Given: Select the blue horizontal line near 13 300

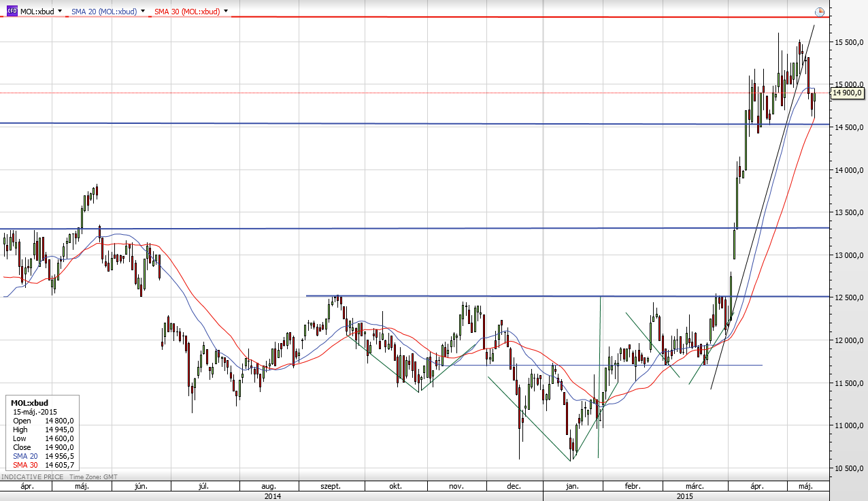Looking at the screenshot, I should click(x=415, y=229).
